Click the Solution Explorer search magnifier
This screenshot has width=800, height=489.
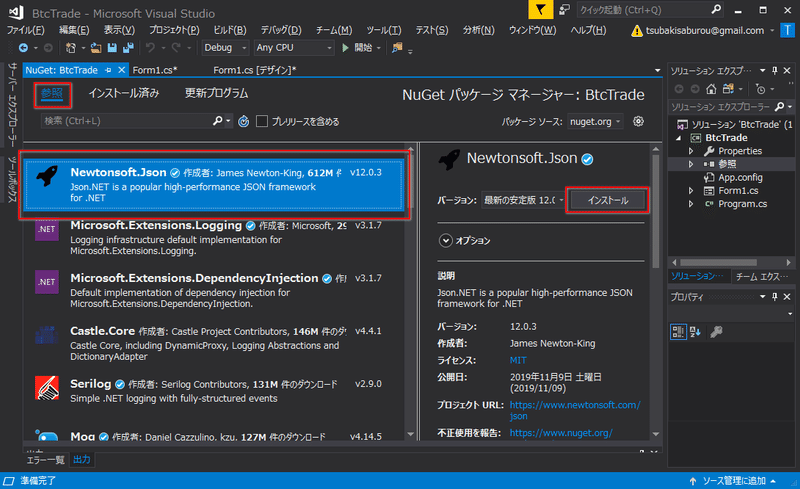(779, 107)
